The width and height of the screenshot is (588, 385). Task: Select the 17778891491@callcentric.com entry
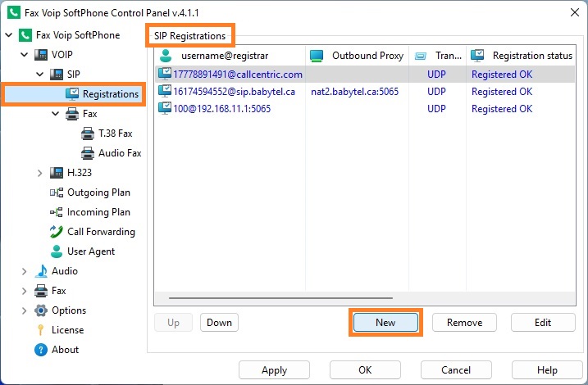(237, 75)
